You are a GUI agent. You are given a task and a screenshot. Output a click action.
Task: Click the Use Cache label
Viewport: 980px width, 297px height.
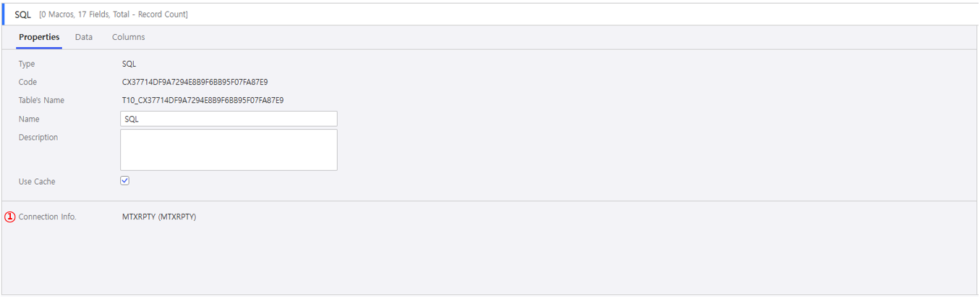(37, 181)
